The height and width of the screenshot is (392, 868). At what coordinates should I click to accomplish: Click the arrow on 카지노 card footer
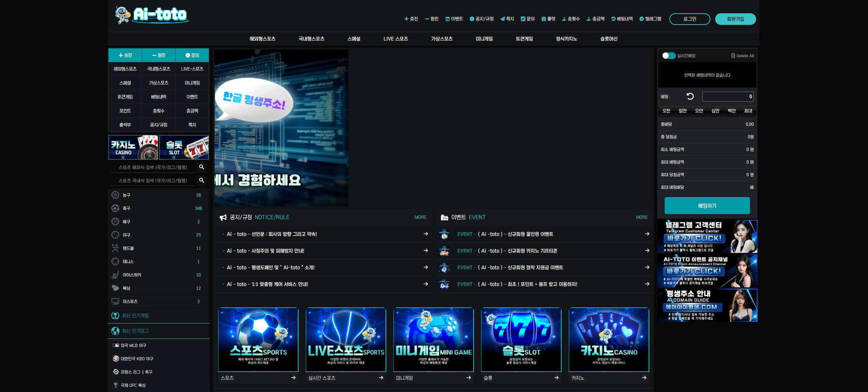(644, 378)
